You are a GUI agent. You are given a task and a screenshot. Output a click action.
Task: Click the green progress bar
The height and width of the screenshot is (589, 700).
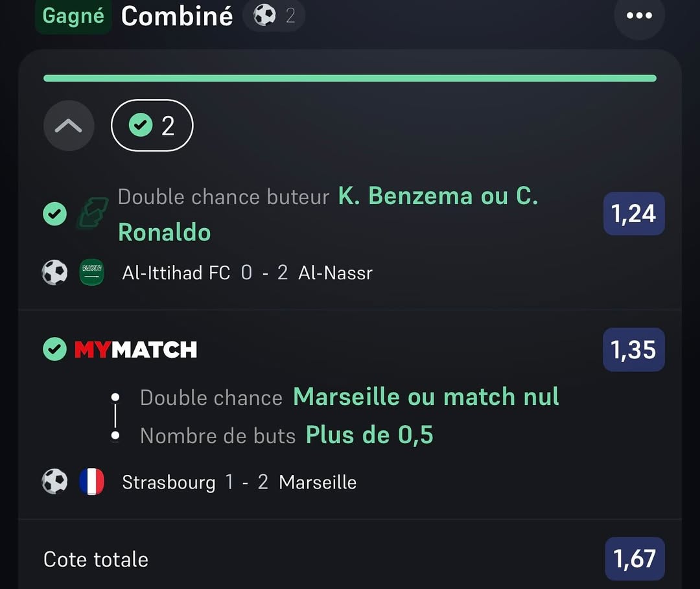(350, 78)
